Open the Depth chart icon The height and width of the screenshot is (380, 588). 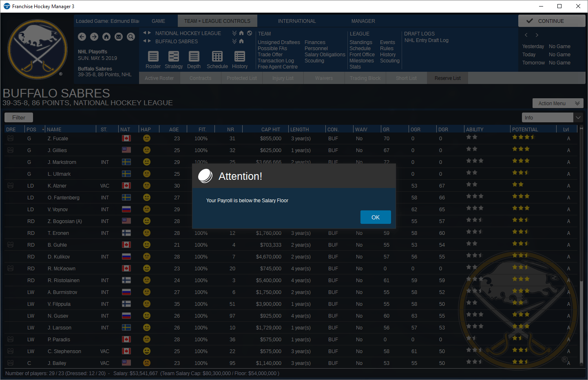coord(194,56)
